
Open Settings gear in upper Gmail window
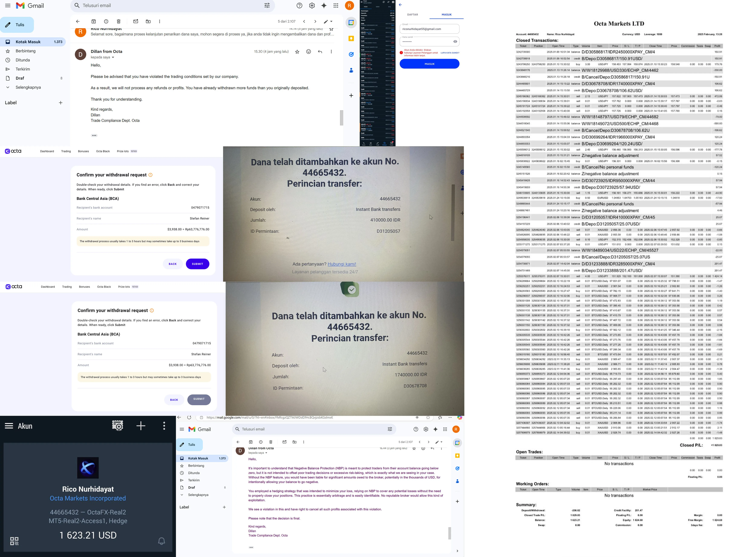tap(312, 5)
